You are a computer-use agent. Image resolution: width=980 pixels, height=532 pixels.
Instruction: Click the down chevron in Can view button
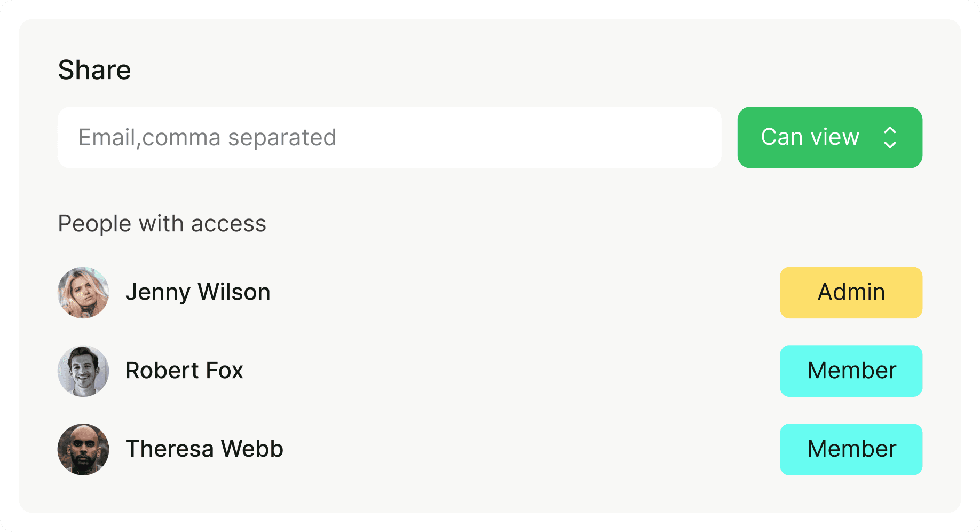(890, 145)
